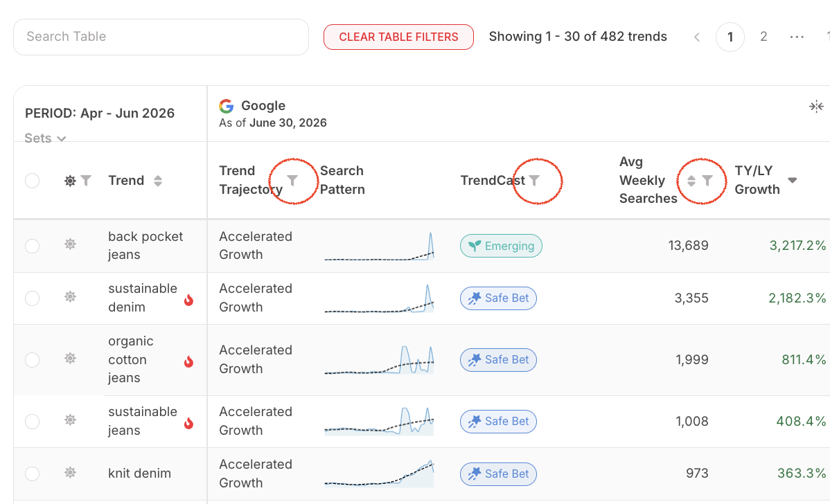This screenshot has width=830, height=504.
Task: Go to page 2 of trends
Action: [763, 37]
